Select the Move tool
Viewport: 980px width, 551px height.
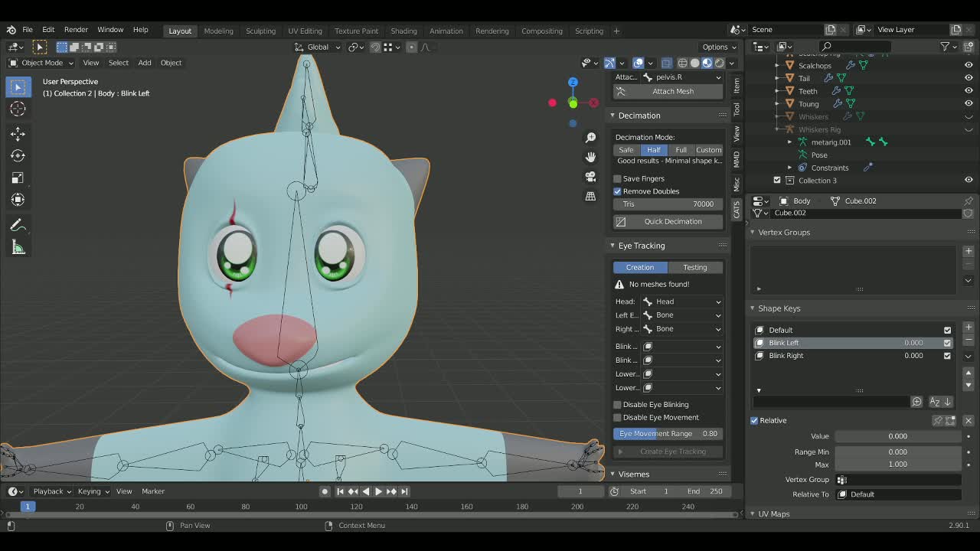pos(18,134)
